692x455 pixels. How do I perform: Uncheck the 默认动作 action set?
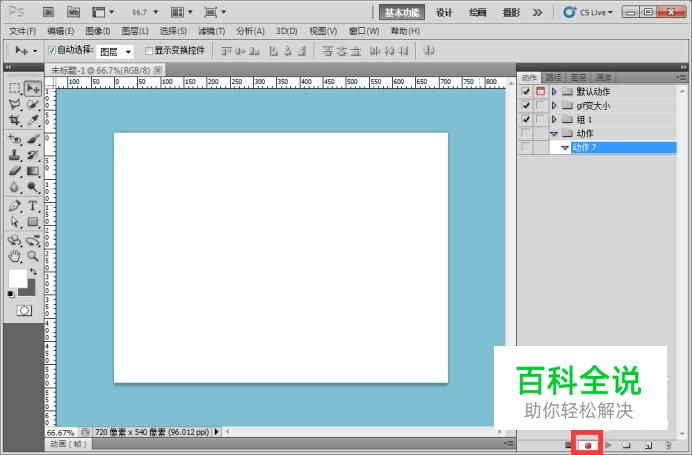pyautogui.click(x=526, y=92)
